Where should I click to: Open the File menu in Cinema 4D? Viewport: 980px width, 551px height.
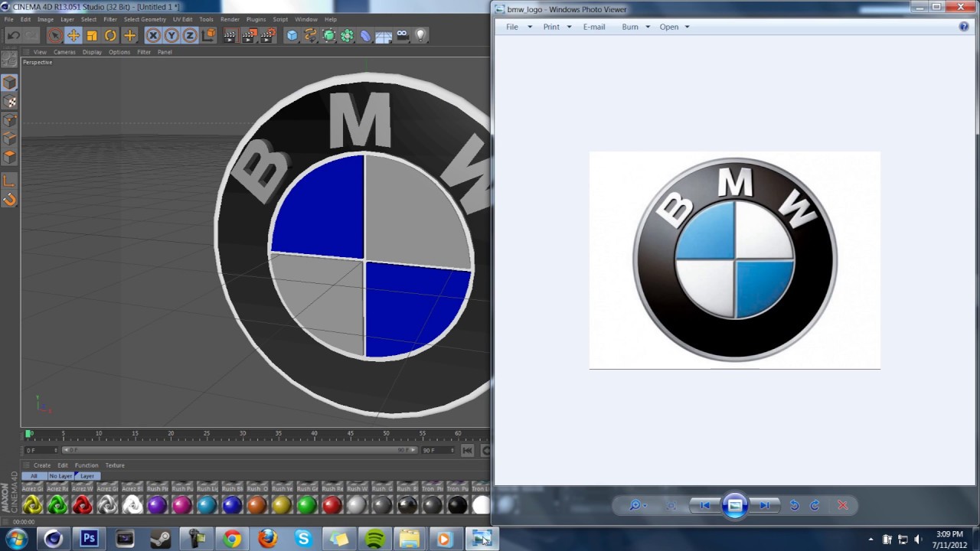click(x=8, y=19)
